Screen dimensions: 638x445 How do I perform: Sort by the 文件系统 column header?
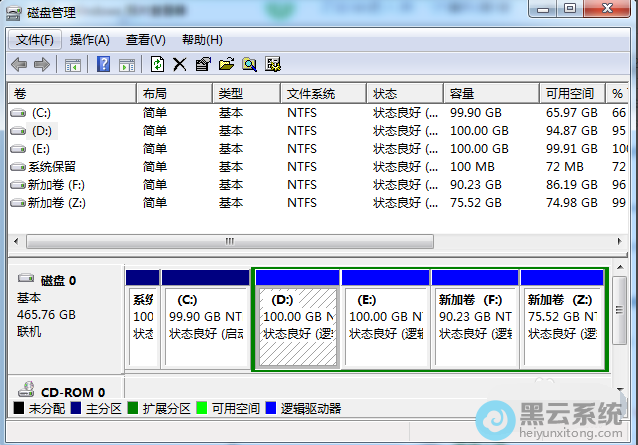pos(311,93)
